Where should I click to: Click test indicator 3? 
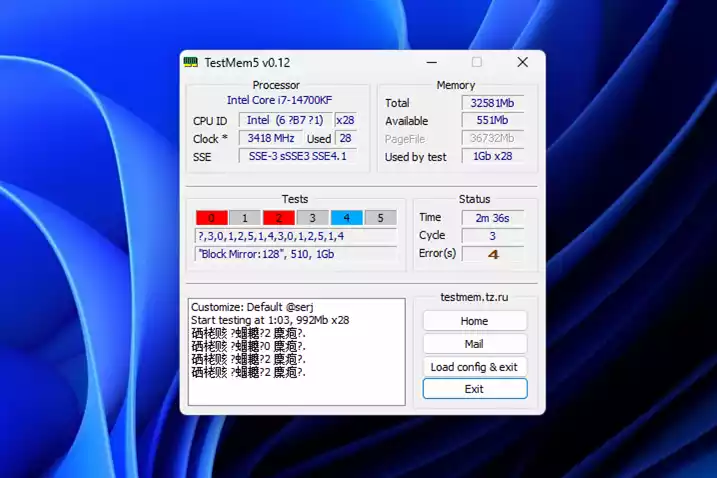(x=313, y=218)
